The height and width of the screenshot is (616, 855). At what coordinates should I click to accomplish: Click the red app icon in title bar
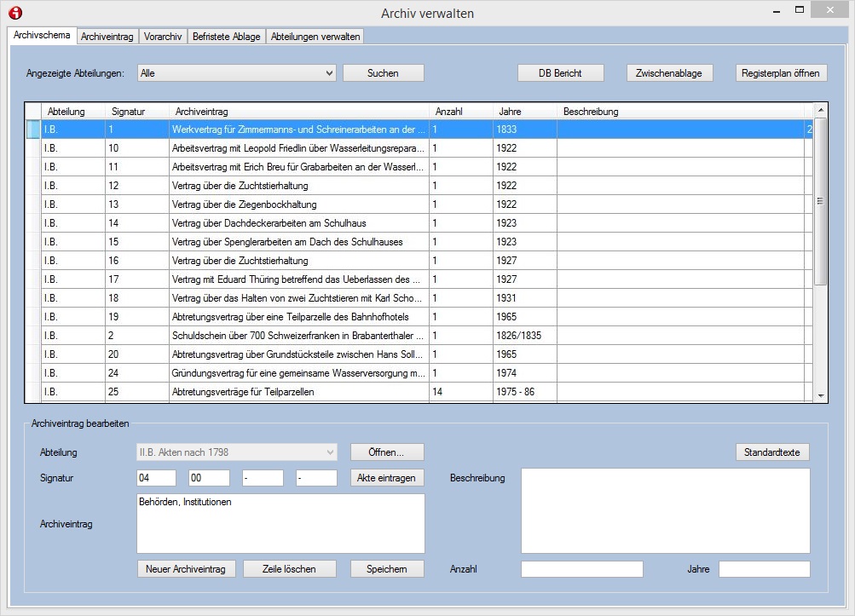tap(14, 13)
